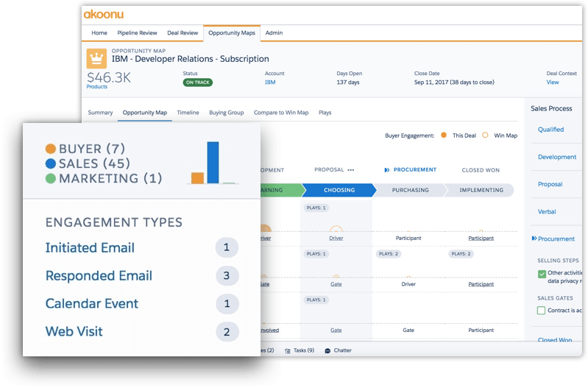Select Proposal in Sales Process
Screen dimensions: 588x388
[x=550, y=184]
